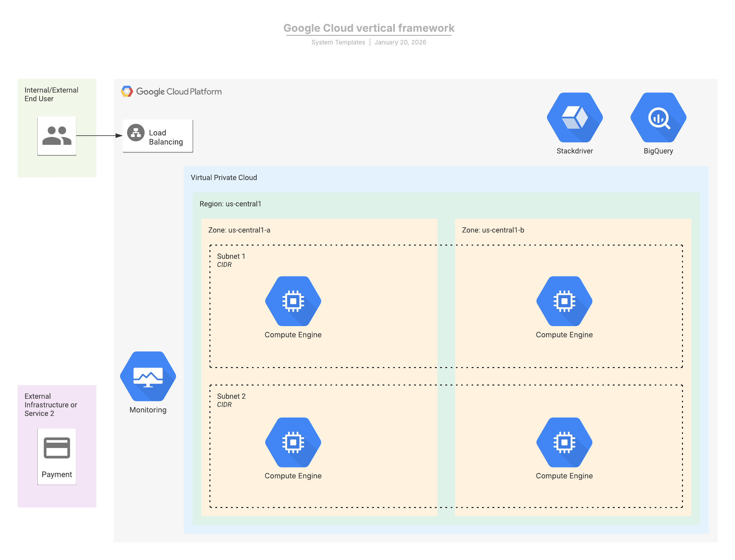Screen dimensions: 735x560
Task: Click the Zone: us-central1-a label
Action: (239, 230)
